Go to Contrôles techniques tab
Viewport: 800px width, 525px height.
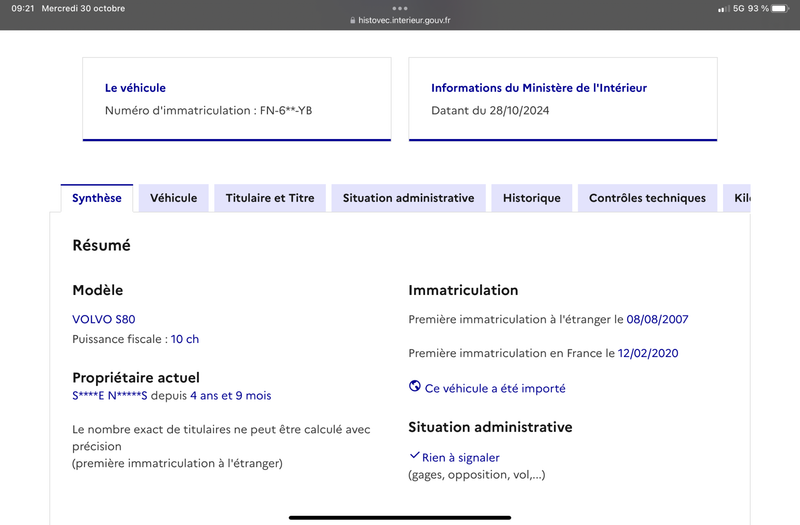(647, 198)
